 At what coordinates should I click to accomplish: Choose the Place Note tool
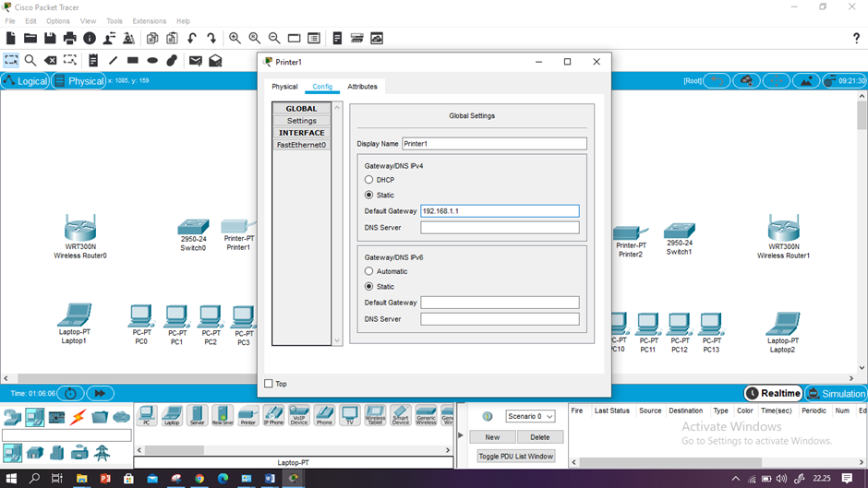click(x=93, y=60)
